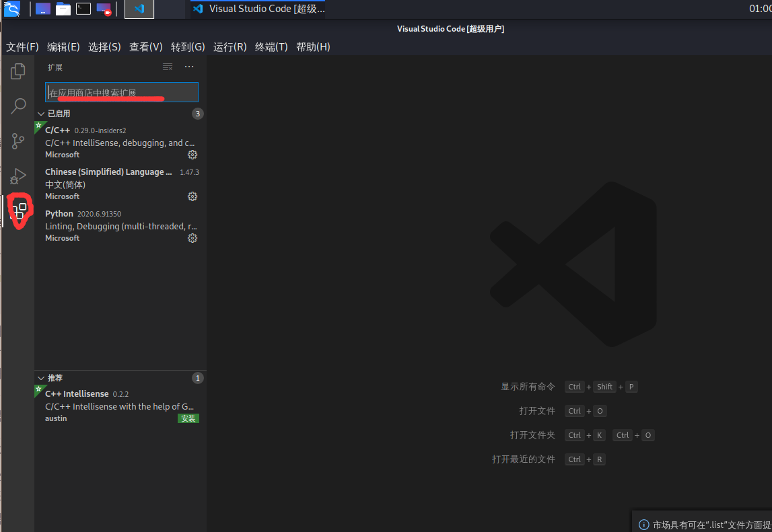Viewport: 772px width, 532px height.
Task: Open the Run and Debug view
Action: pos(17,176)
